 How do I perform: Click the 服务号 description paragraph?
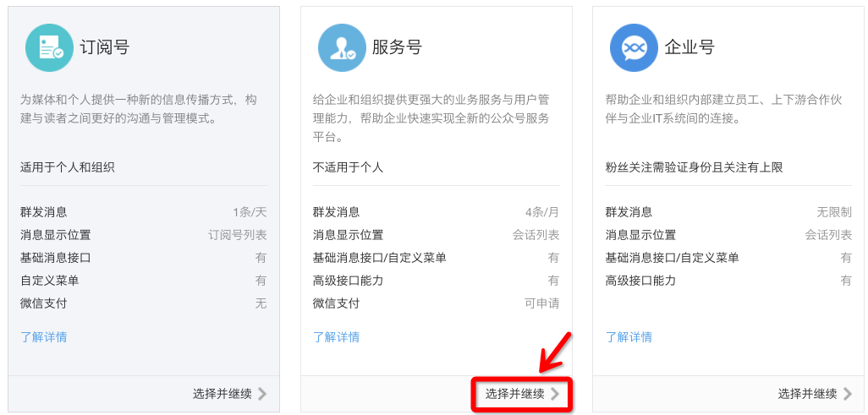point(431,117)
